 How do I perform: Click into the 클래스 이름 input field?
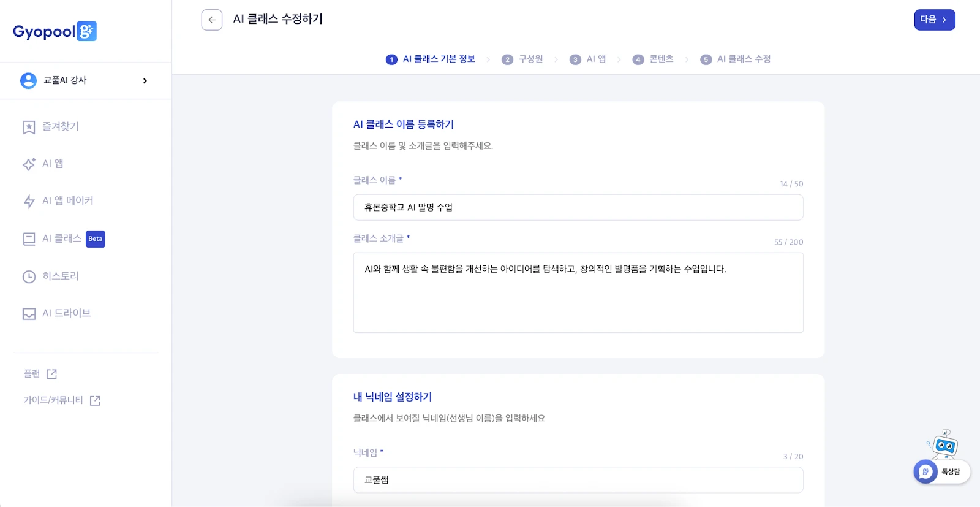click(x=578, y=207)
